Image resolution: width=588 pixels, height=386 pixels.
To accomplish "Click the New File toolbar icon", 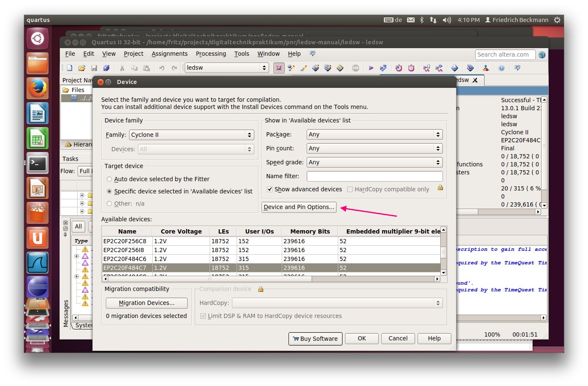I will tap(70, 68).
